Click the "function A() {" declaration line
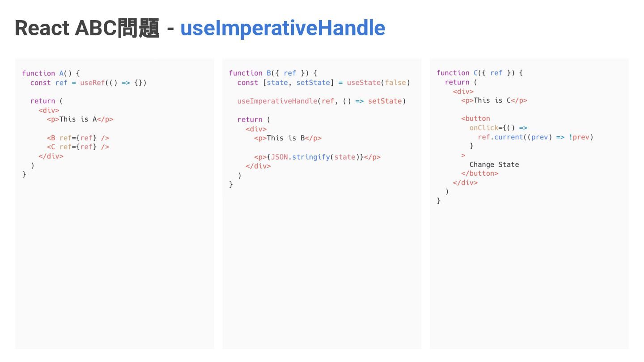This screenshot has width=644, height=362. pos(51,73)
